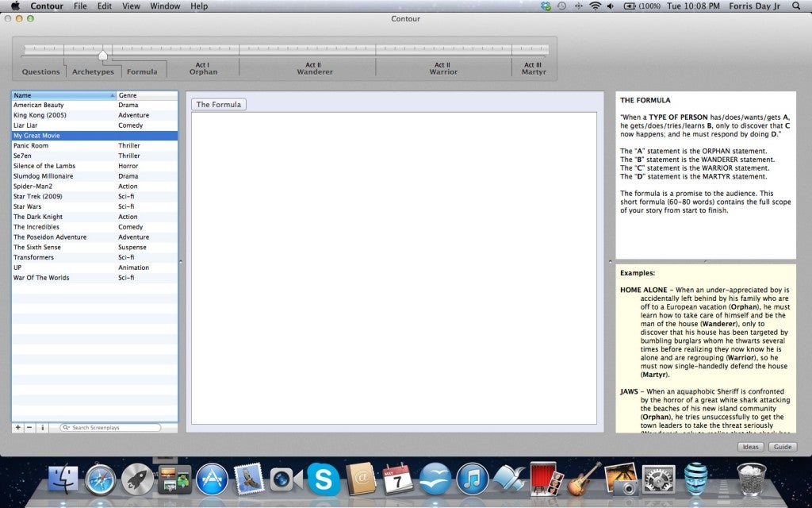Jump to Act II Wanderer section
The image size is (812, 508).
click(314, 68)
